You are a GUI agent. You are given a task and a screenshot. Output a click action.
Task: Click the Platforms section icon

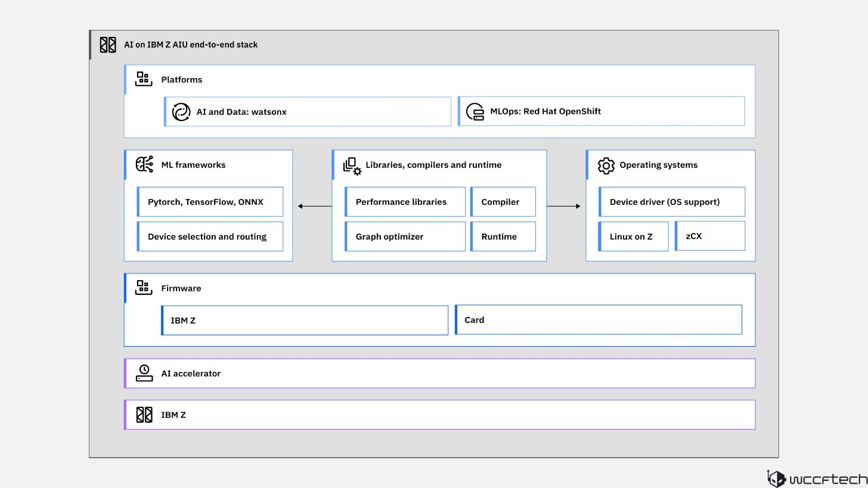pyautogui.click(x=144, y=79)
